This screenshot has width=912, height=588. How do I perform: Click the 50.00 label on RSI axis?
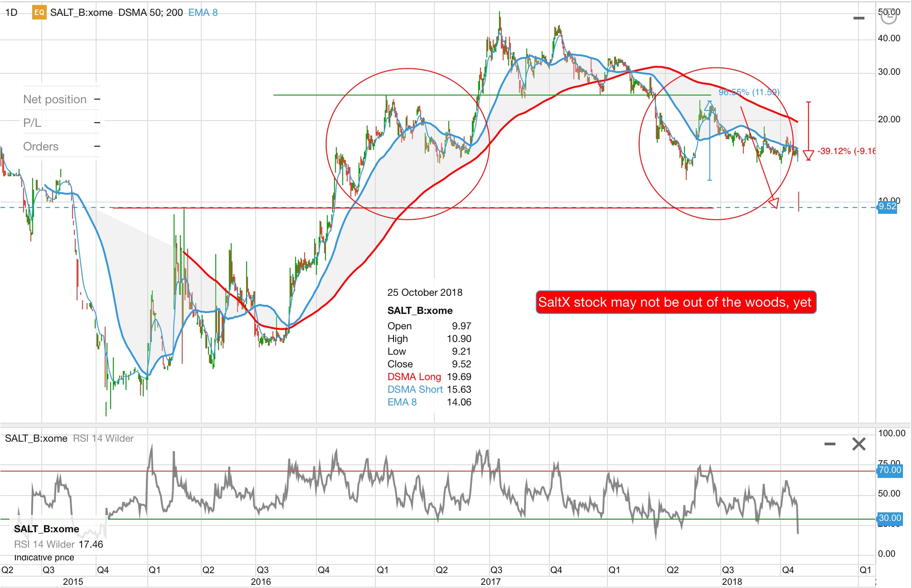pos(889,493)
